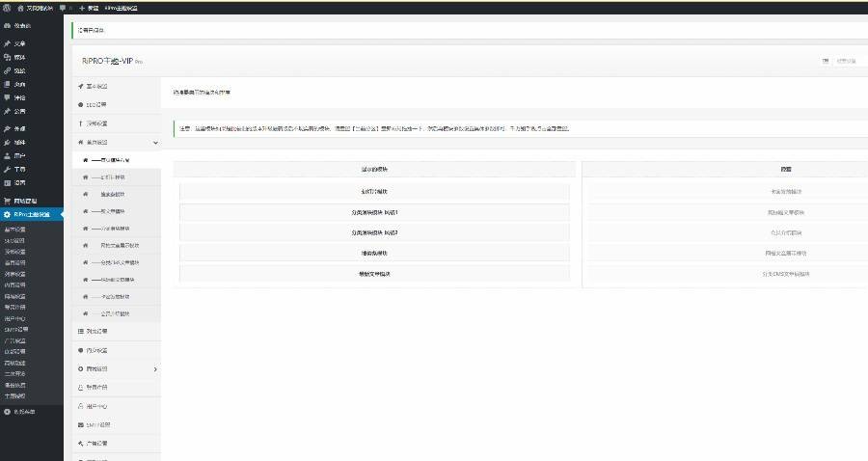Open Plugins (插件) in the admin sidebar
Viewport: 868px width, 461px height.
[x=20, y=142]
